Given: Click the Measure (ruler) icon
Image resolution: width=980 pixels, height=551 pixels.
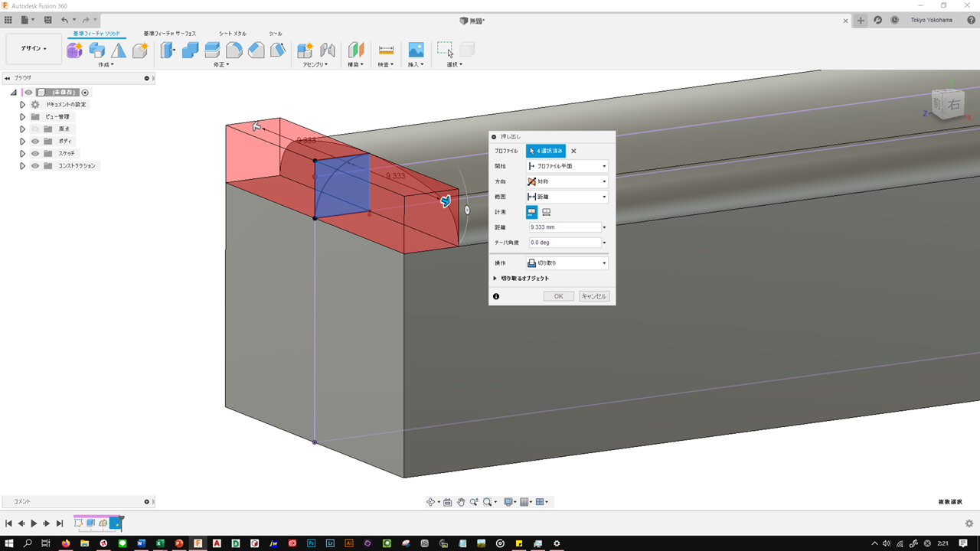Looking at the screenshot, I should [x=386, y=51].
